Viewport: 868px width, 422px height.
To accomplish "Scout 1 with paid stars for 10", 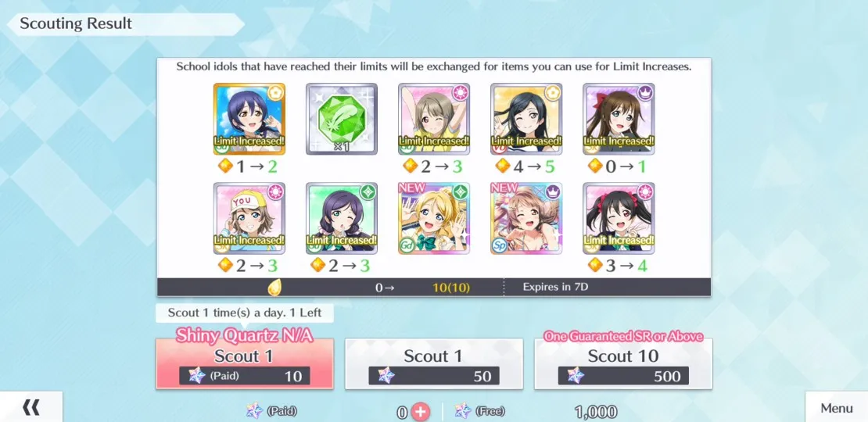I will pyautogui.click(x=244, y=364).
